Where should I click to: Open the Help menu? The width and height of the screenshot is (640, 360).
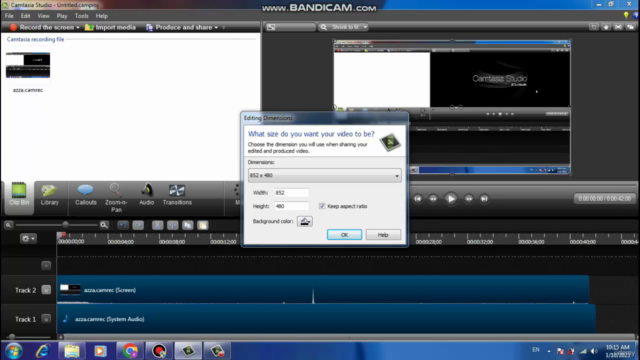(102, 16)
